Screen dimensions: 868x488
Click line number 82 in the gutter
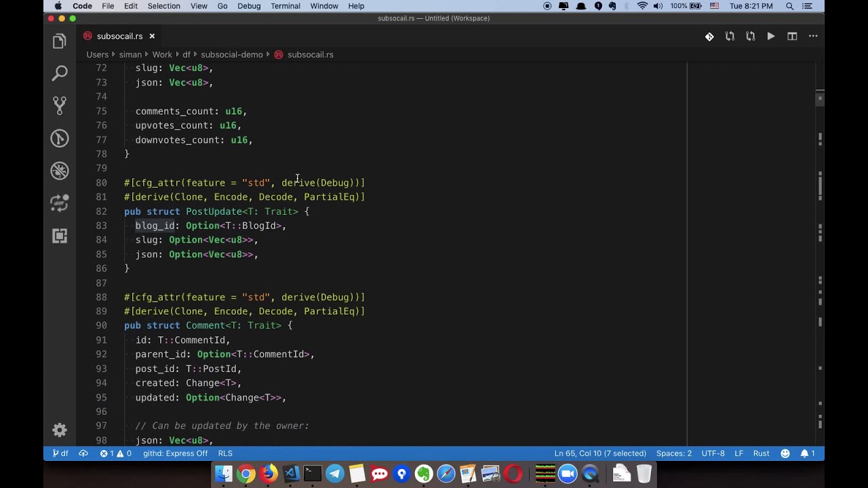click(x=101, y=211)
